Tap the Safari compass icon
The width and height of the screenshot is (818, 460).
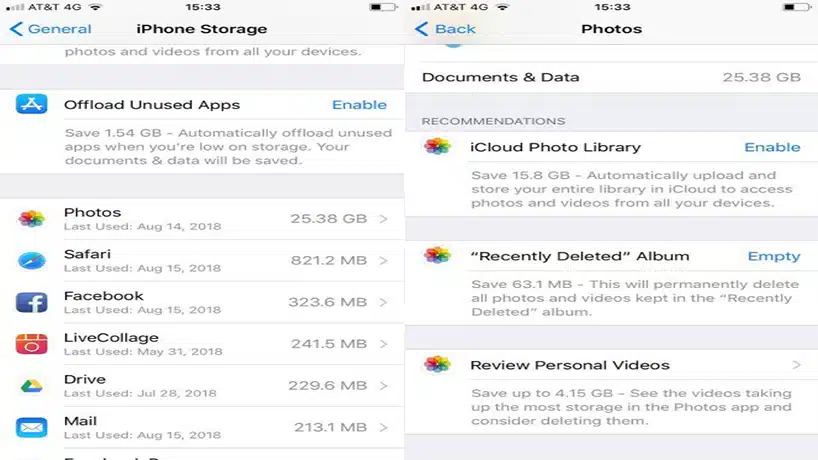point(31,260)
